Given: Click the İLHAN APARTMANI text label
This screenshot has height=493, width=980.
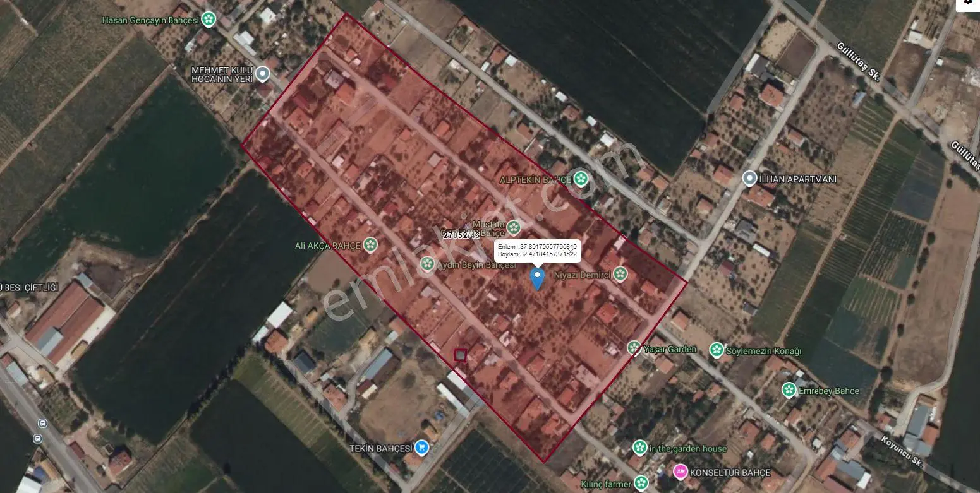Looking at the screenshot, I should [x=799, y=179].
